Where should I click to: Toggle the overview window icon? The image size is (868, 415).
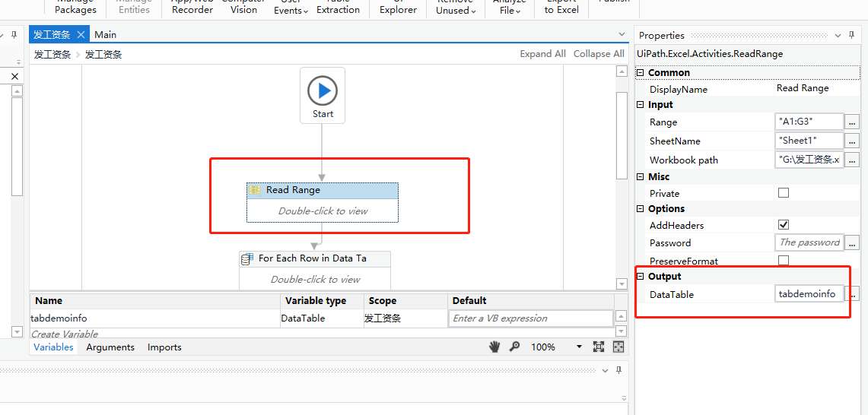pos(618,347)
